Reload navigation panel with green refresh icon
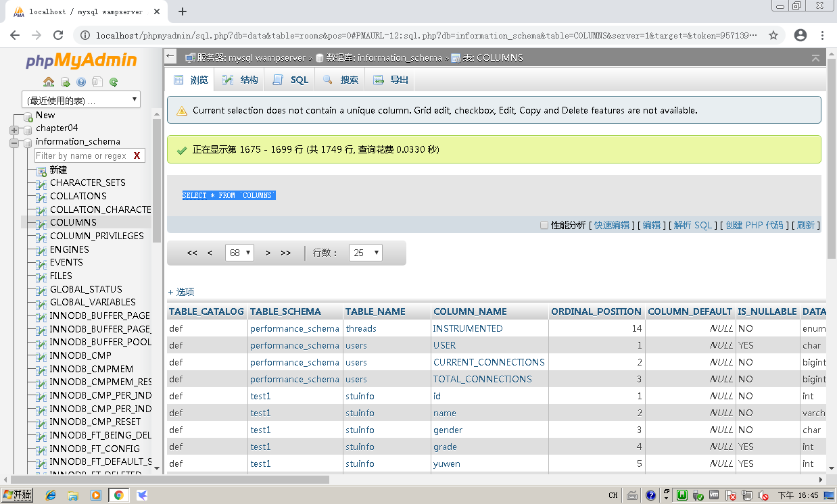837x504 pixels. tap(114, 82)
